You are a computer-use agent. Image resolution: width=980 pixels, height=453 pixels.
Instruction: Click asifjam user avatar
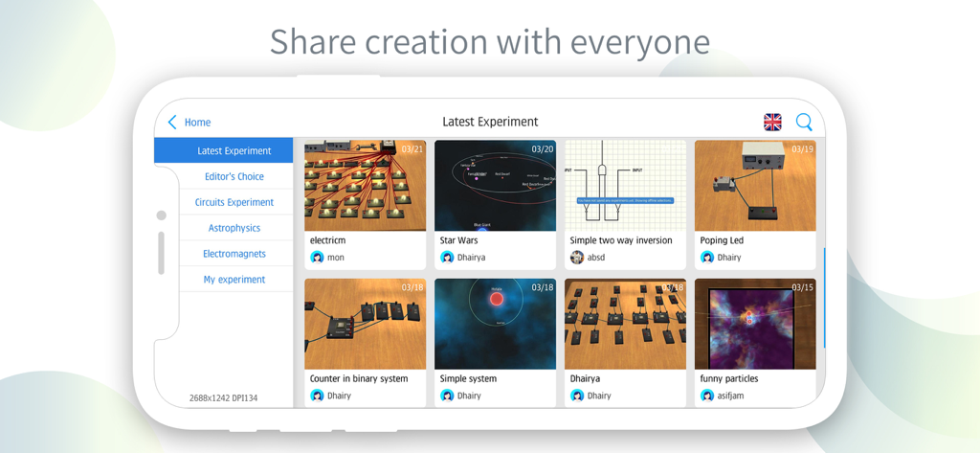click(x=707, y=396)
